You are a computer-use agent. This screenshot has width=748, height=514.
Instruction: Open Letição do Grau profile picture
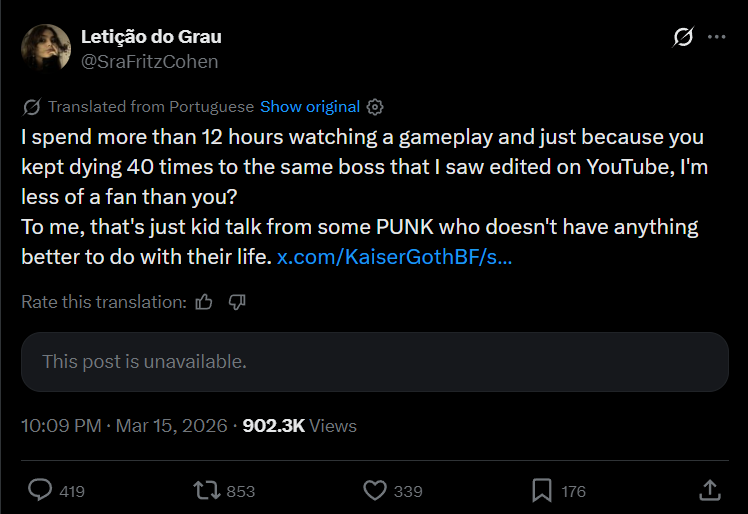click(x=46, y=48)
